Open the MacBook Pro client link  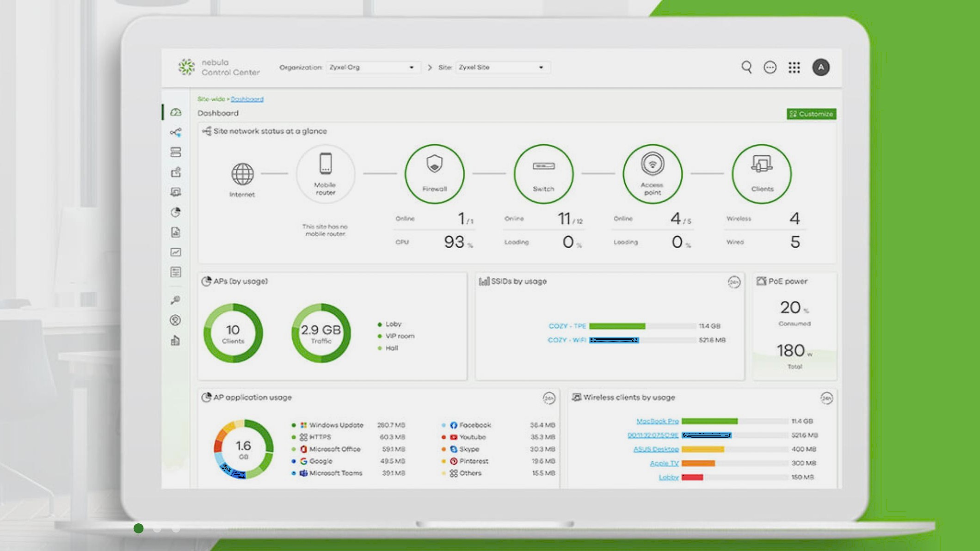(x=657, y=421)
